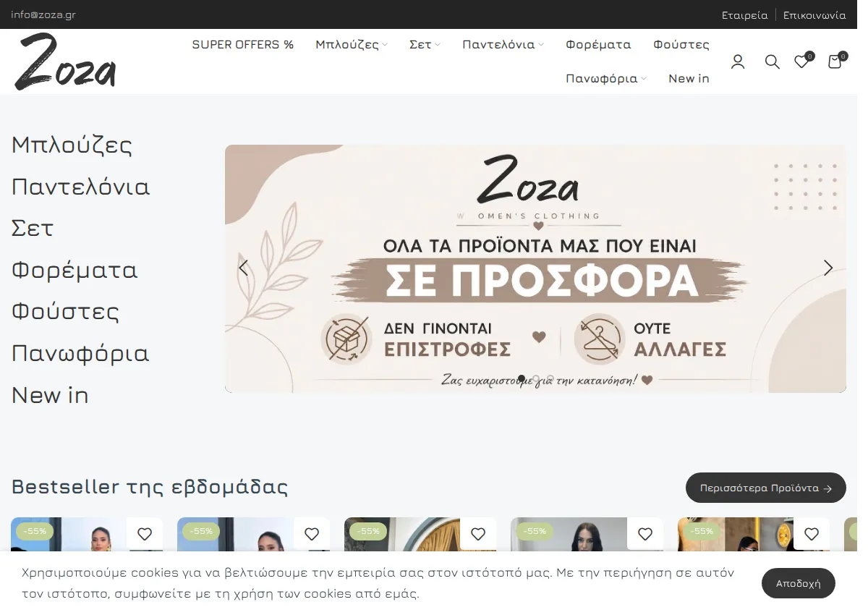This screenshot has width=868, height=615.
Task: Select the first carousel dot
Action: (x=522, y=378)
